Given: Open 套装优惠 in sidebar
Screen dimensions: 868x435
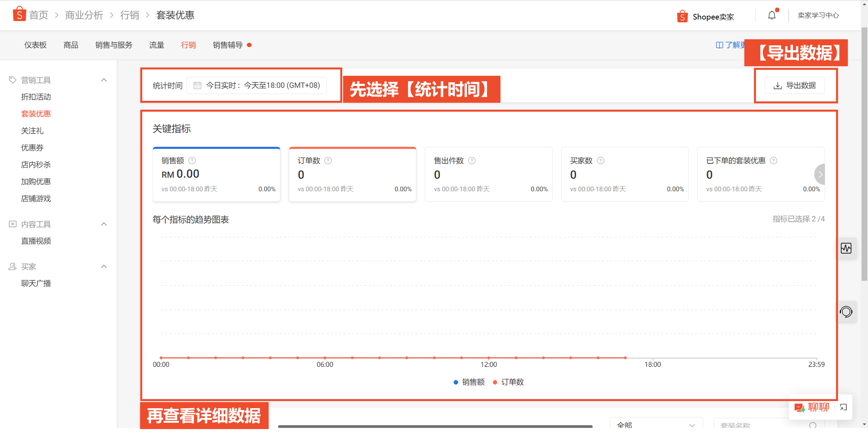Looking at the screenshot, I should pyautogui.click(x=36, y=114).
